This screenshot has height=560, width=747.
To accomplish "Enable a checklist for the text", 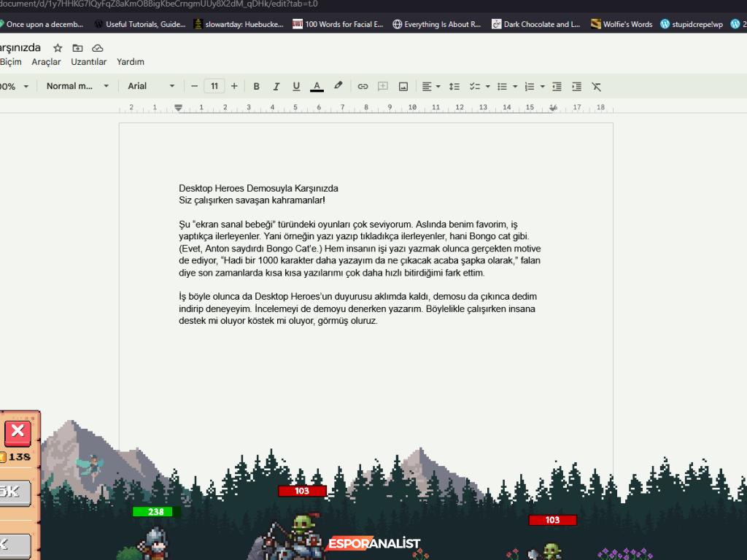I will click(x=475, y=86).
